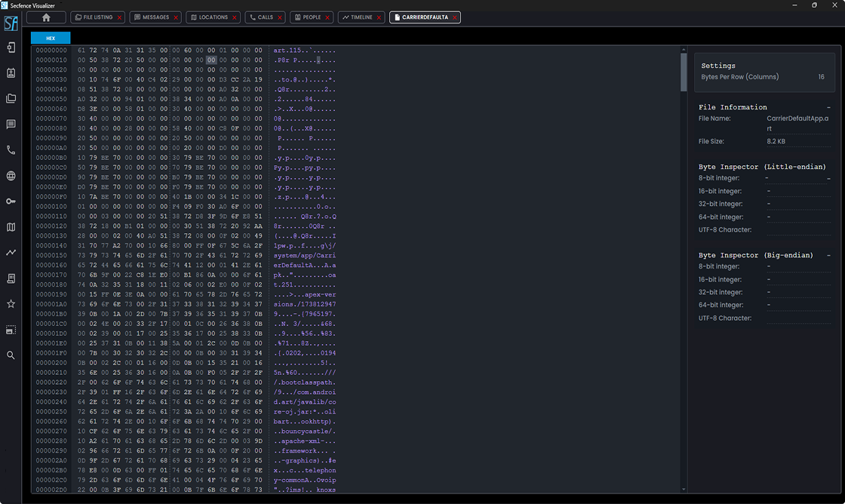Open the report document sidebar icon
The image size is (845, 504).
[11, 278]
